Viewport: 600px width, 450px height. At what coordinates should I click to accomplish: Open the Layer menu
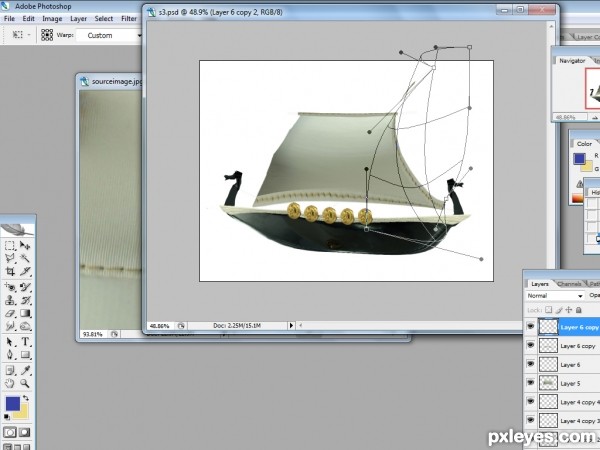pos(78,18)
